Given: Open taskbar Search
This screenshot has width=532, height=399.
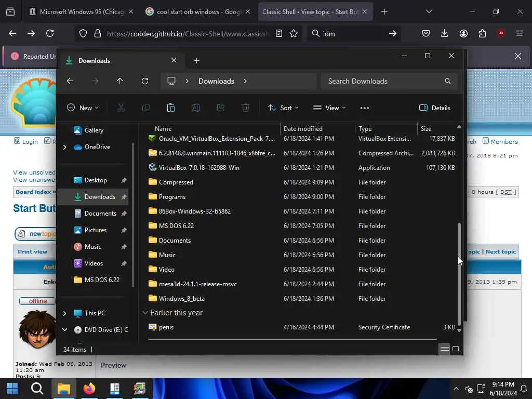Looking at the screenshot, I should [37, 389].
